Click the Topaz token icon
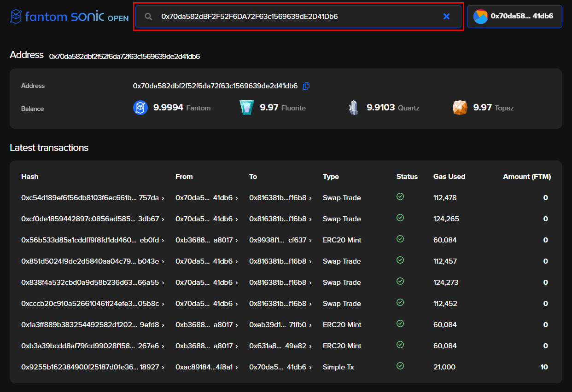This screenshot has height=392, width=572. pos(460,108)
